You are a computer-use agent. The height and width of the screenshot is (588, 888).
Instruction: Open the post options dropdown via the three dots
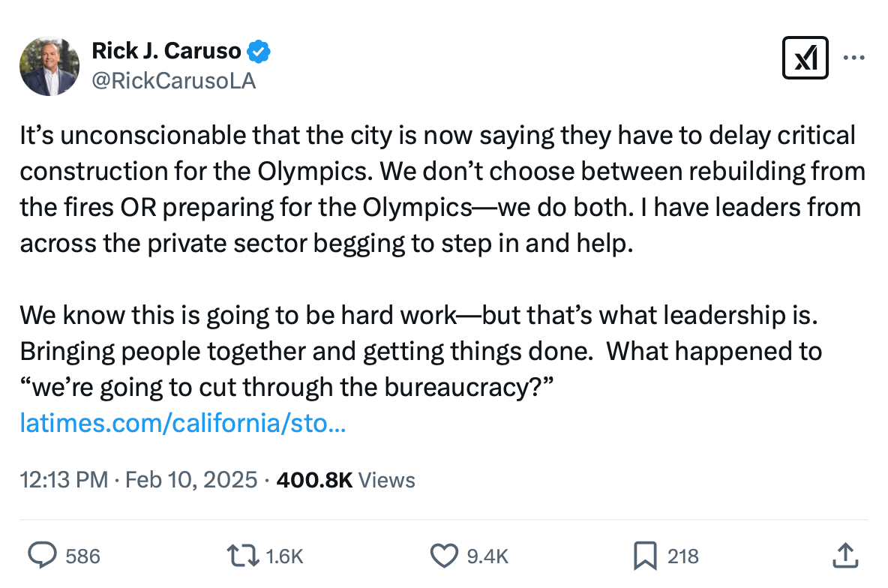[854, 57]
